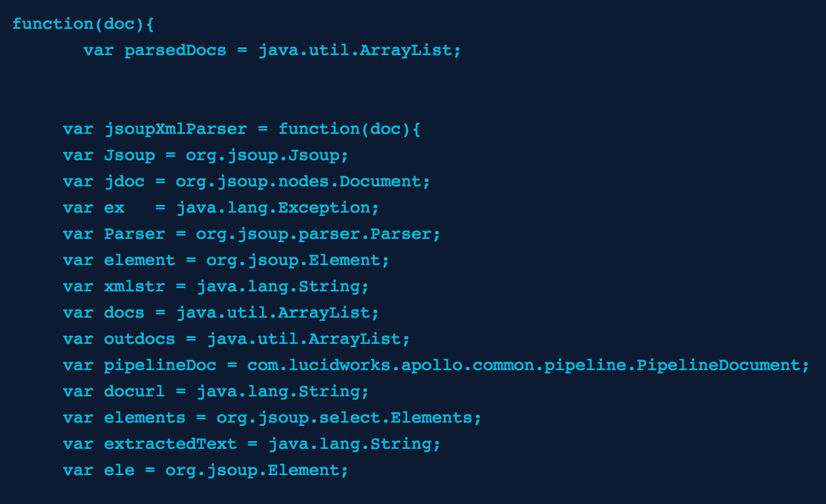
Task: Click the jsoupXmlParser variable name
Action: click(x=175, y=129)
